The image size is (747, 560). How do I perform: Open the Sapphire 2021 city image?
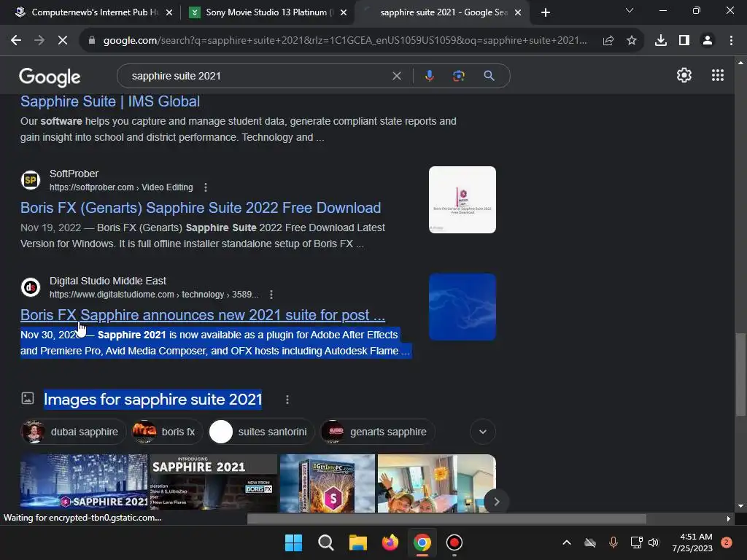84,483
